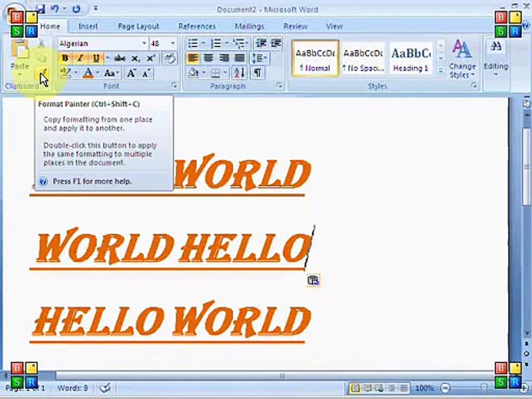532x399 pixels.
Task: Click the Numbering list icon
Action: pyautogui.click(x=216, y=43)
